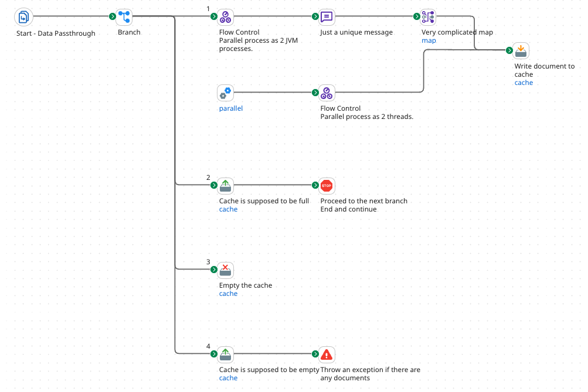Screen dimensions: 588x392
Task: Select the Throw an exception shape icon
Action: point(327,354)
